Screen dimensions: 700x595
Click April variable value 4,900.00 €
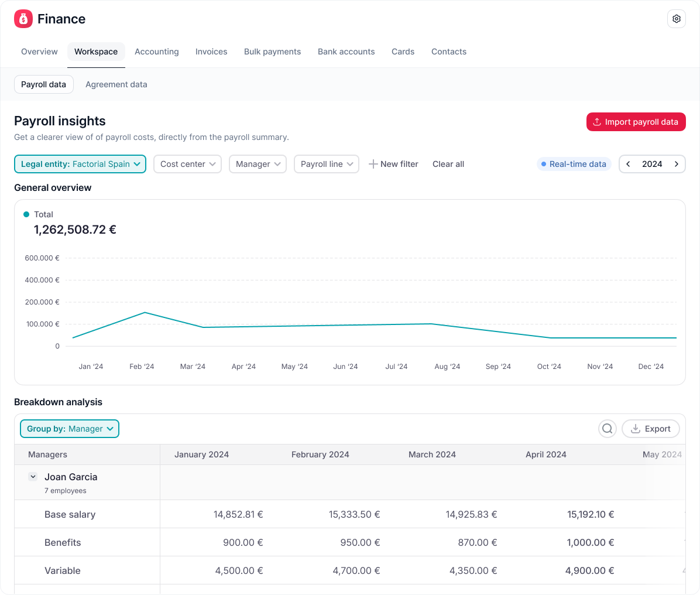click(590, 570)
